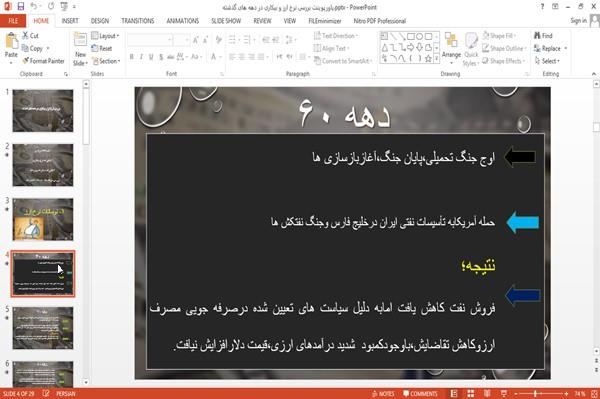Open the Align Text dropdown
This screenshot has width=600, height=399.
(331, 48)
